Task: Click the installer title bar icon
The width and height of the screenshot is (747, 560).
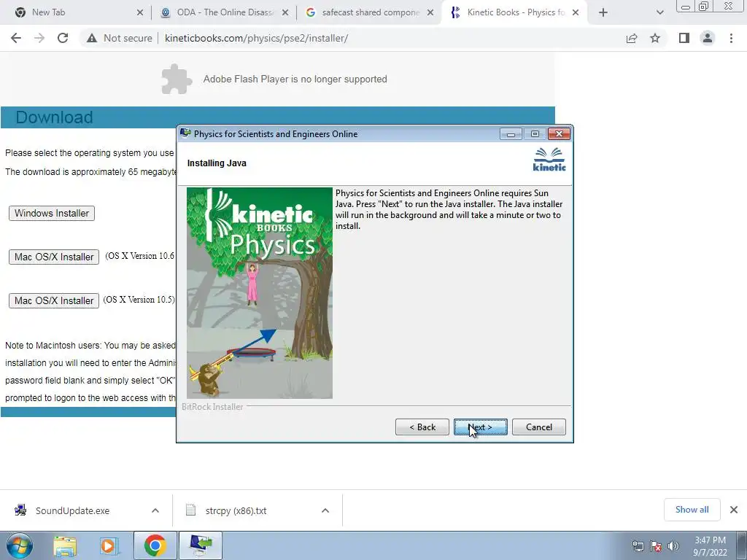Action: click(x=185, y=133)
